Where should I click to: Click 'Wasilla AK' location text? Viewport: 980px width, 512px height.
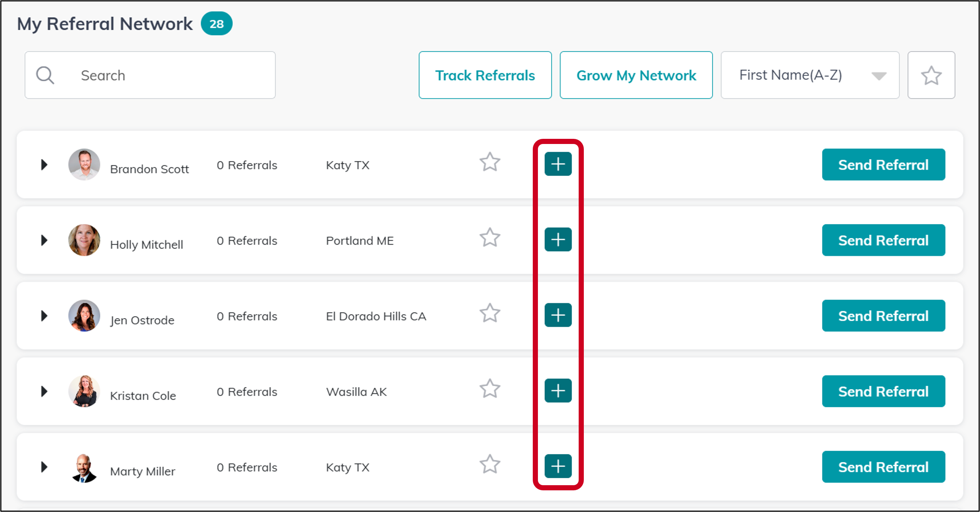point(357,392)
